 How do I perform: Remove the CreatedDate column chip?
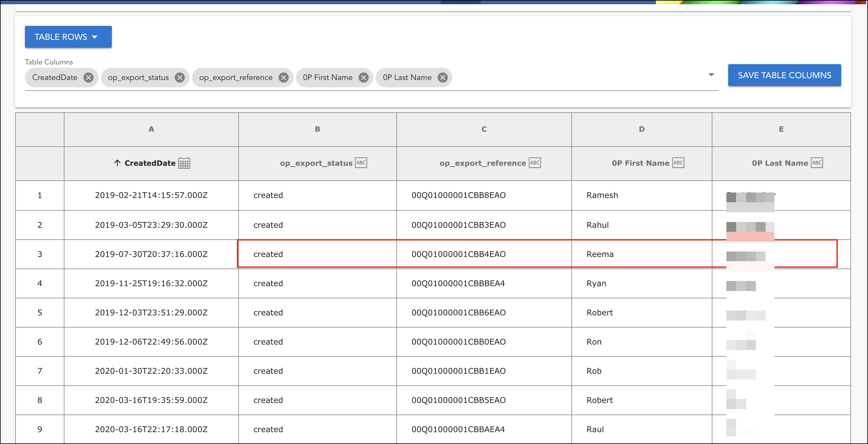(89, 78)
